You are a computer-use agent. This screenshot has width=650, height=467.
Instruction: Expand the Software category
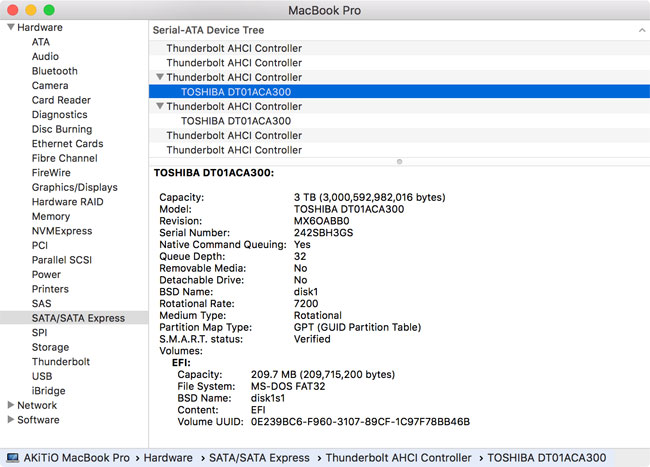10,420
